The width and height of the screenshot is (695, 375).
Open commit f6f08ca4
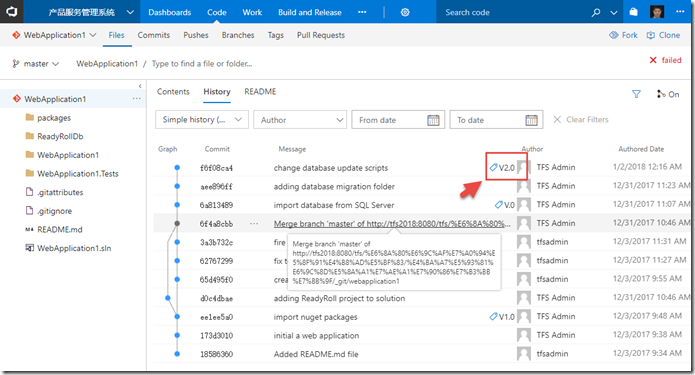(216, 168)
